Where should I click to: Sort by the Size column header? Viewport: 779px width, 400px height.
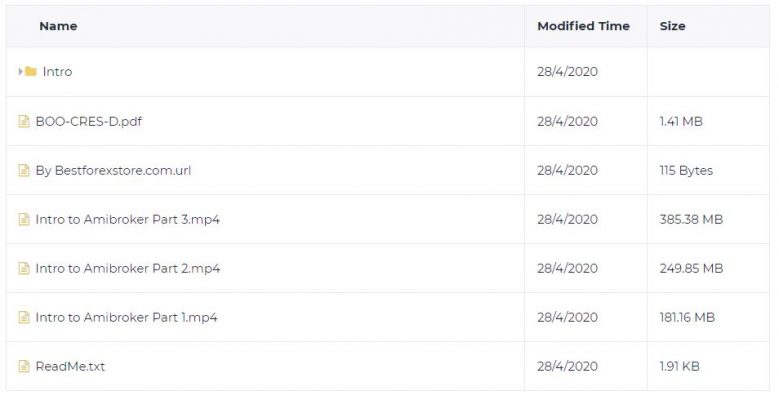pos(673,26)
